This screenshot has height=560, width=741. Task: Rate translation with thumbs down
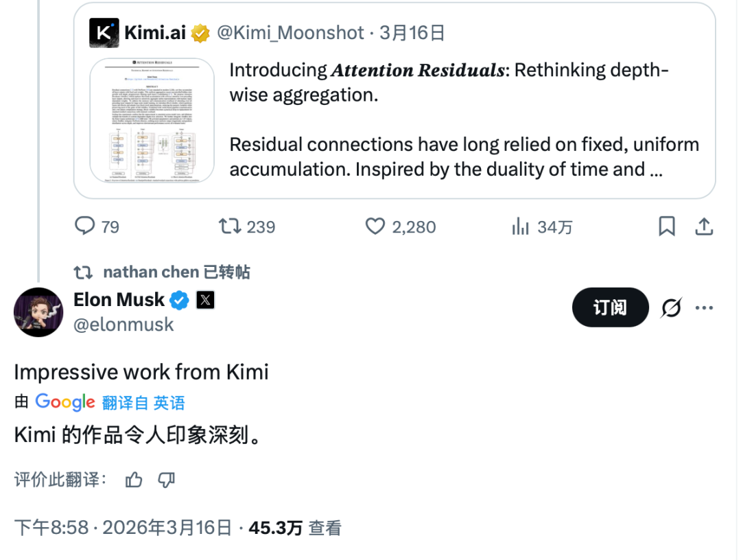point(166,480)
